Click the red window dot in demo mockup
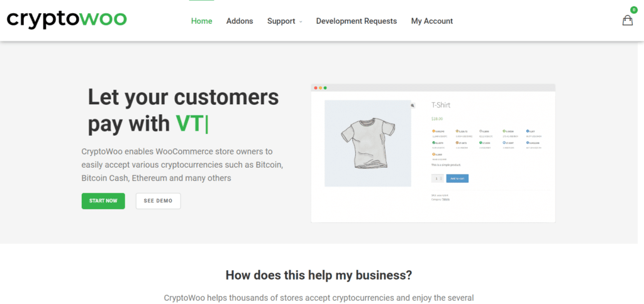Screen dimensions: 644x304 tap(316, 88)
